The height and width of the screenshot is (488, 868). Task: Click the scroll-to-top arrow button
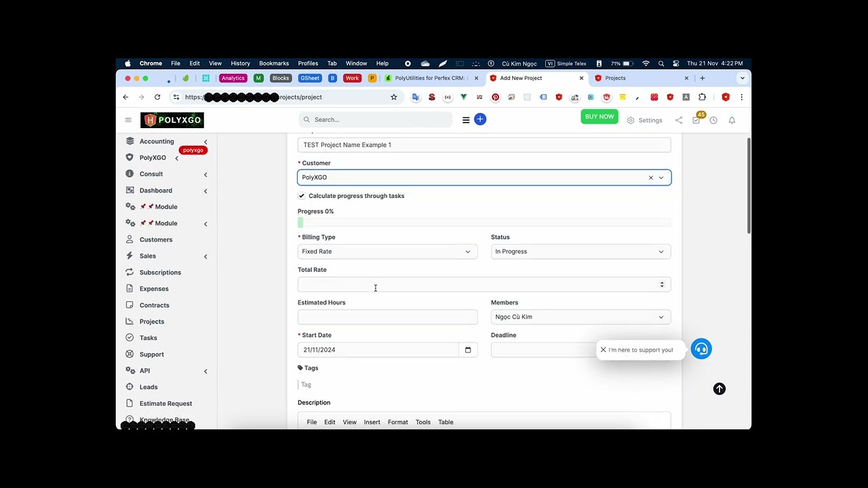[x=719, y=389]
